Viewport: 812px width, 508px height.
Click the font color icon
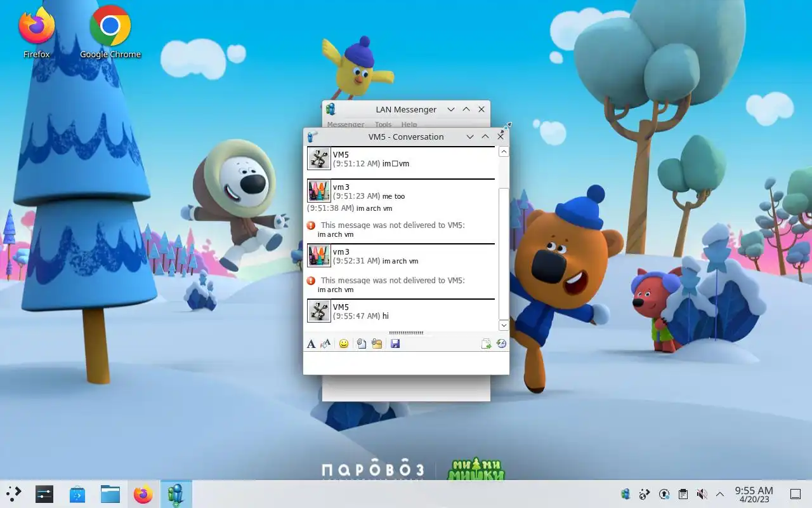[x=325, y=344]
